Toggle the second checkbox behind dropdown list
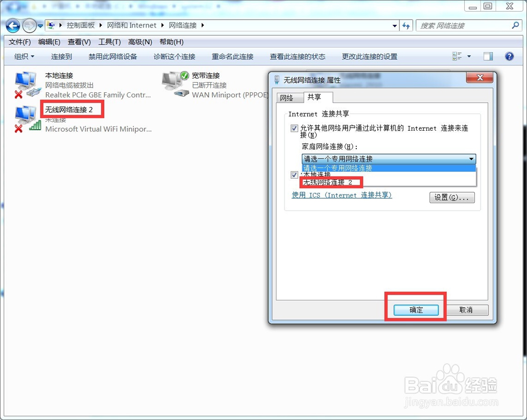The width and height of the screenshot is (527, 420). tap(294, 175)
